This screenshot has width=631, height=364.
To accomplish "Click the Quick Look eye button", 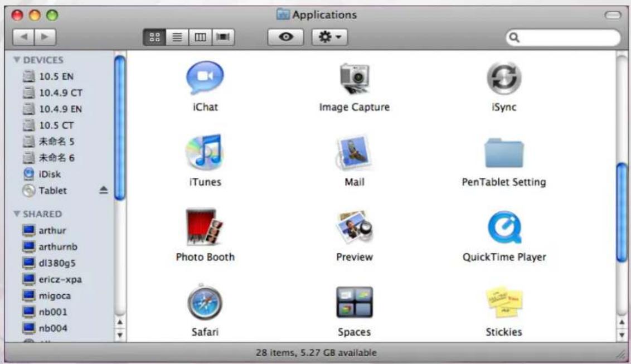I will [x=286, y=37].
